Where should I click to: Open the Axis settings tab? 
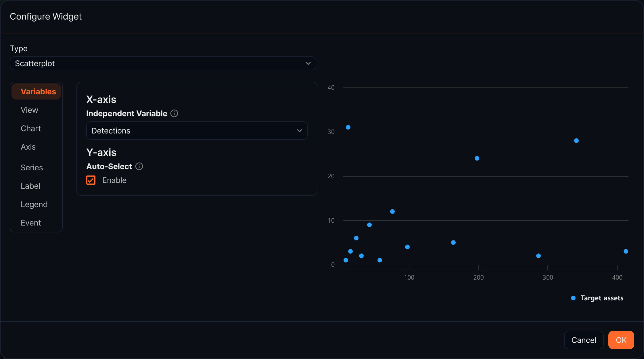click(x=28, y=147)
